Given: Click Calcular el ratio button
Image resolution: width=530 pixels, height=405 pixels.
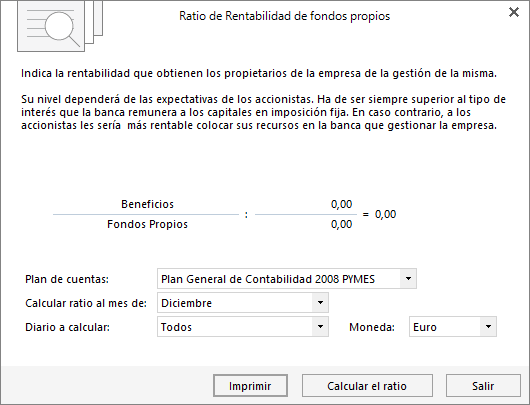Looking at the screenshot, I should (x=367, y=386).
